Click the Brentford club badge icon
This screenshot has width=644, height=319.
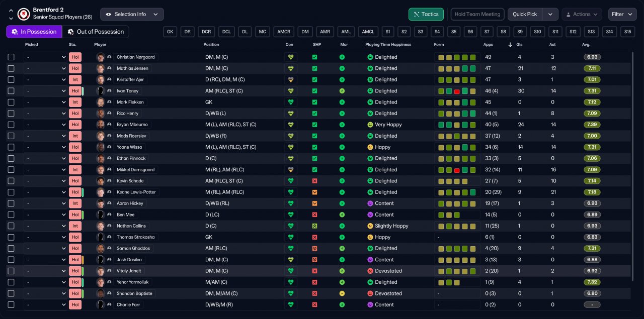[x=23, y=14]
